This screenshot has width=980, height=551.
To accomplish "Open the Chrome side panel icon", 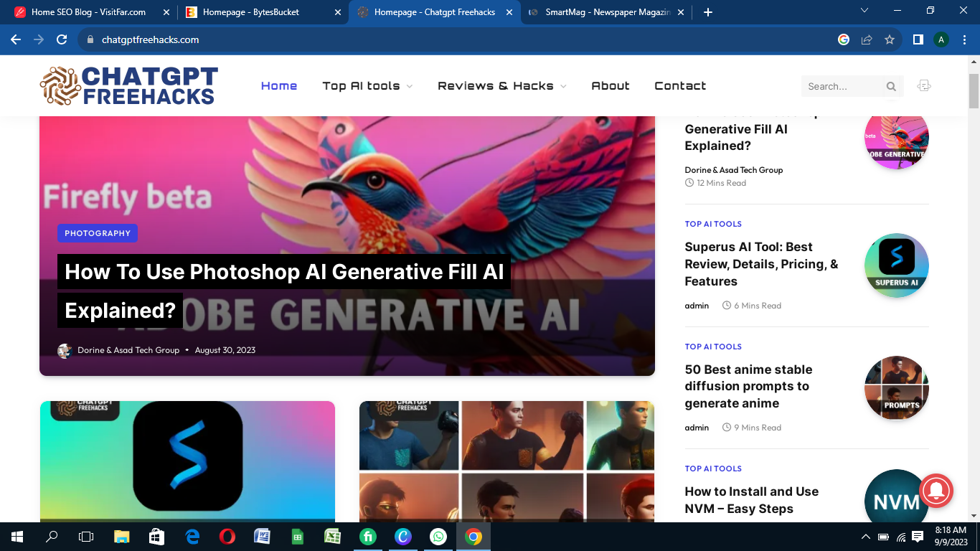I will click(x=918, y=40).
